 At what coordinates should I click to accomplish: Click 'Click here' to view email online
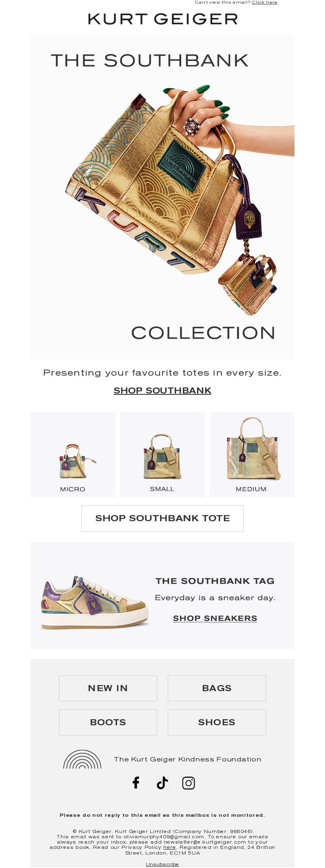pos(264,2)
